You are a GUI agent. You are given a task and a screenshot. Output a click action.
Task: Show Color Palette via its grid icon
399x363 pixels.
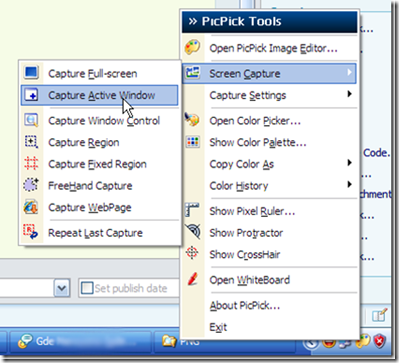pos(193,142)
